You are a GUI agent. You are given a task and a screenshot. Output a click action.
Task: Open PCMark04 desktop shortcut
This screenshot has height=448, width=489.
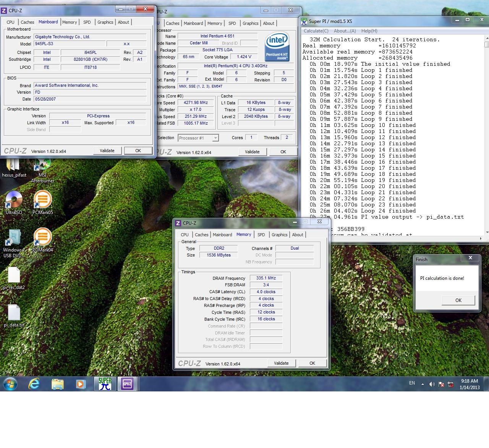coord(42,240)
